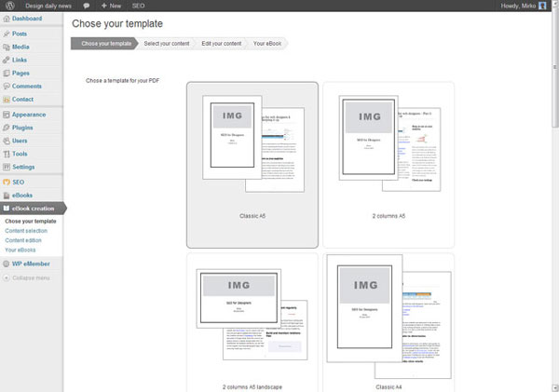Open Design daily news site link
This screenshot has height=392, width=559.
point(48,6)
